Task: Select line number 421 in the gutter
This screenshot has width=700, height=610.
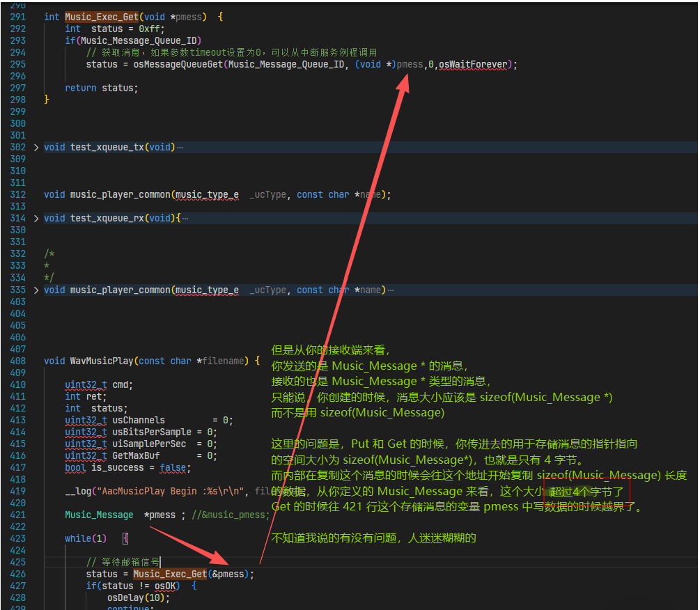Action: coord(18,515)
